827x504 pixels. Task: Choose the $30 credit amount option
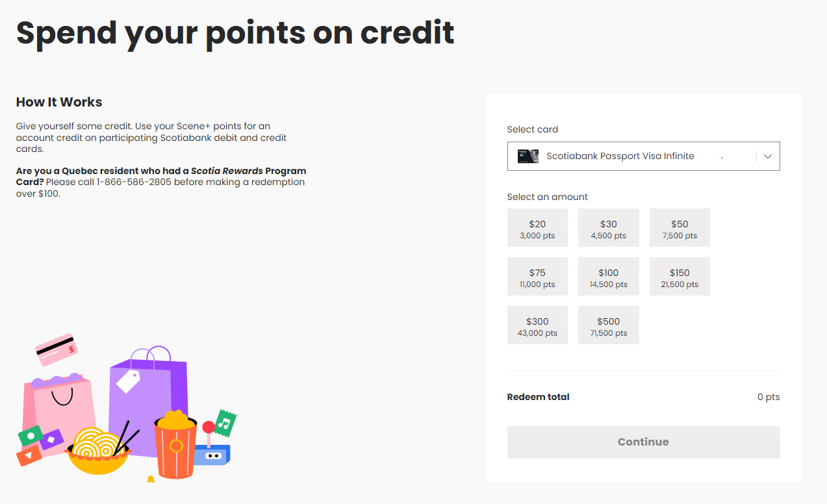pyautogui.click(x=609, y=228)
